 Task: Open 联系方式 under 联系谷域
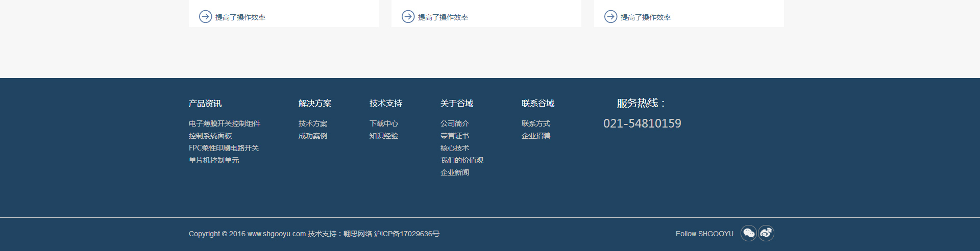click(x=535, y=123)
